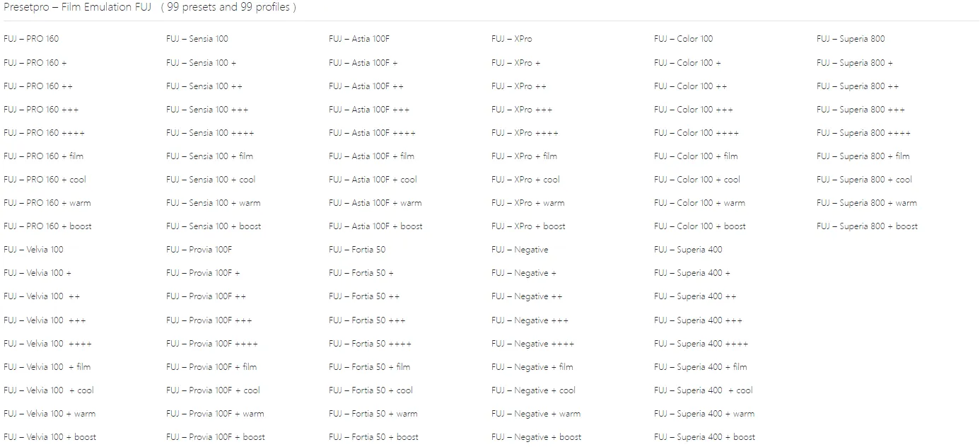Image resolution: width=980 pixels, height=447 pixels.
Task: Click FUJ – XPro + cool
Action: pos(526,180)
